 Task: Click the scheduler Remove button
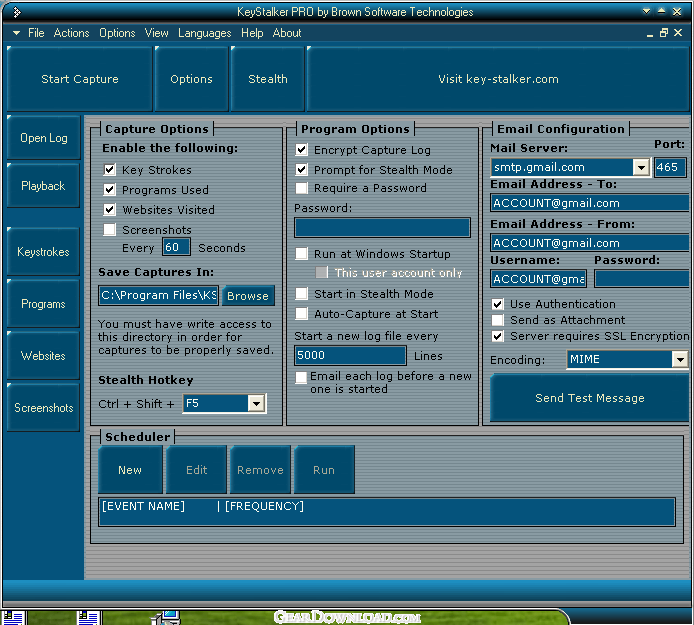[260, 470]
